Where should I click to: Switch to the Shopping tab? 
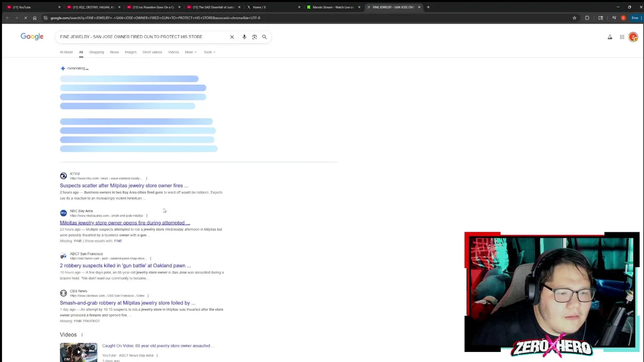point(96,52)
